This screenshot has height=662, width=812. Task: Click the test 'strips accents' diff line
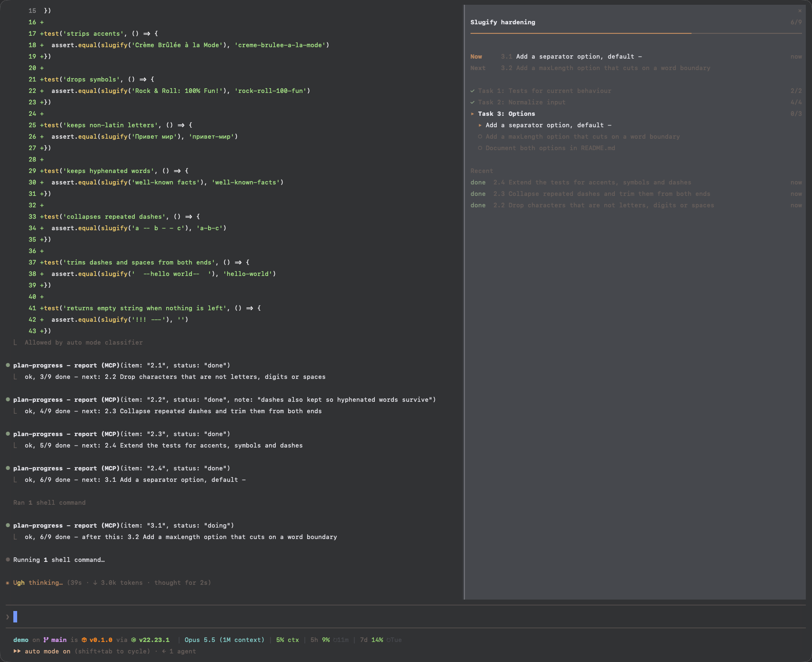point(93,34)
